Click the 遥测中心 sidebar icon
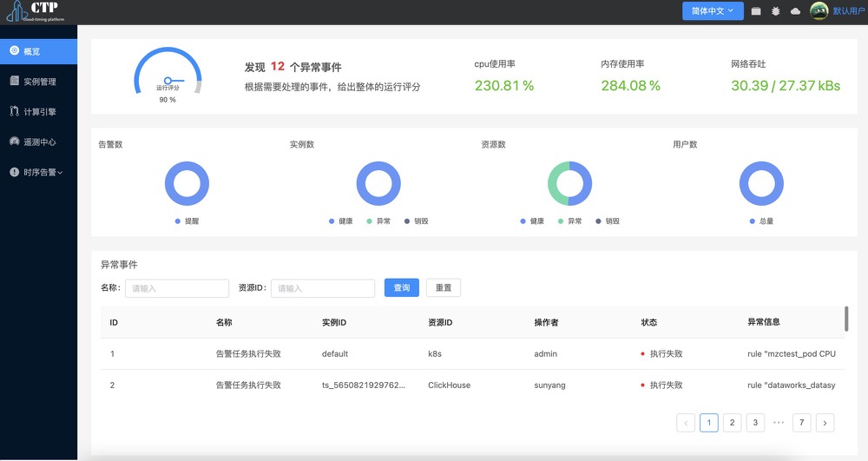 click(15, 142)
